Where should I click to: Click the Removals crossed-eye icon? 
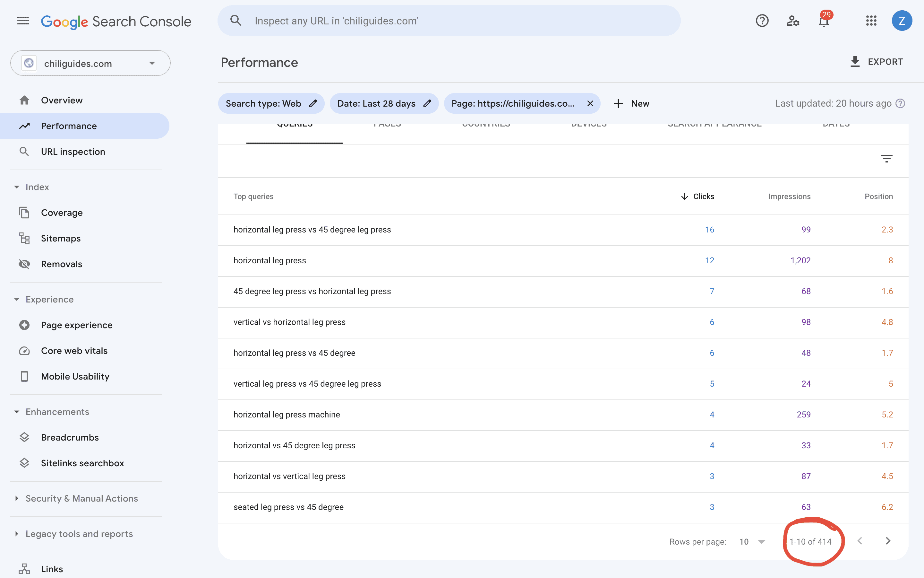[24, 264]
